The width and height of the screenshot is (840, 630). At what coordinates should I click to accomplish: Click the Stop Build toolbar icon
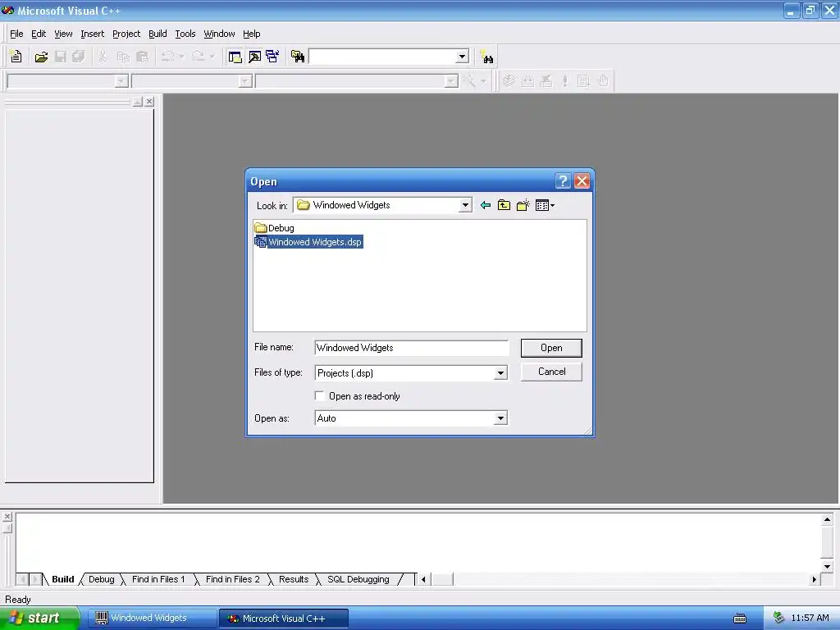tap(546, 81)
